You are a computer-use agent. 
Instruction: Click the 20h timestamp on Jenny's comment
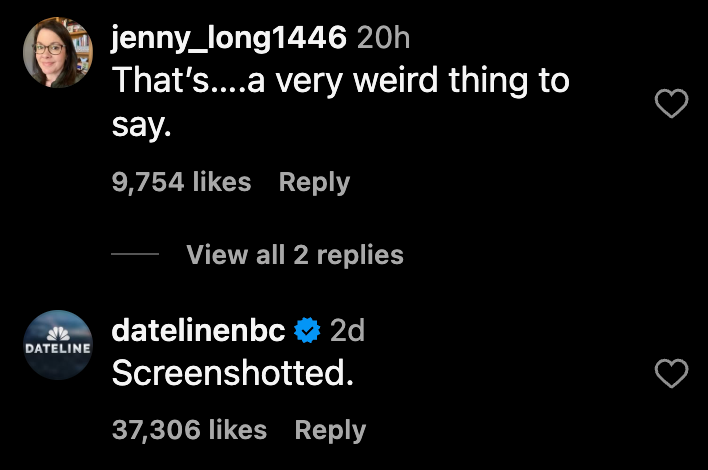point(383,38)
